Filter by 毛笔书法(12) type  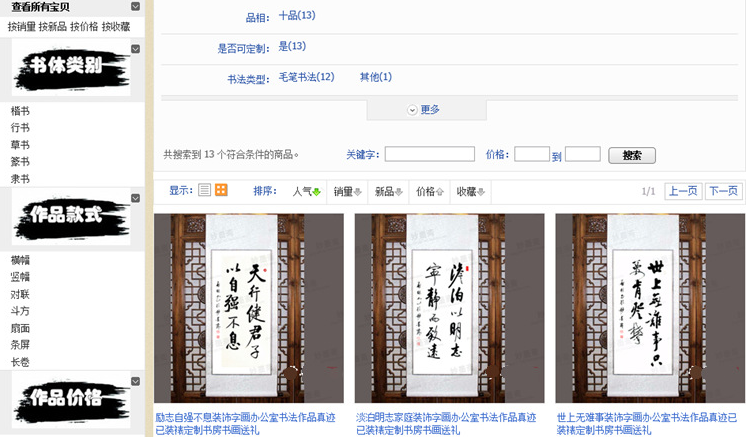[306, 77]
